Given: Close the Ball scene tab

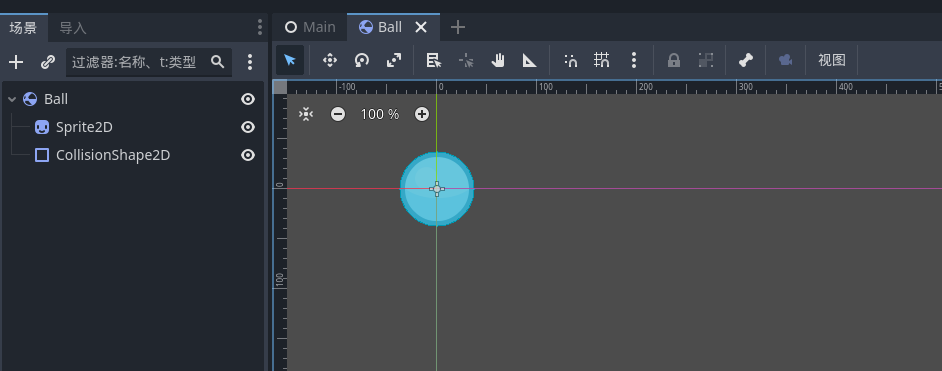Looking at the screenshot, I should (421, 27).
